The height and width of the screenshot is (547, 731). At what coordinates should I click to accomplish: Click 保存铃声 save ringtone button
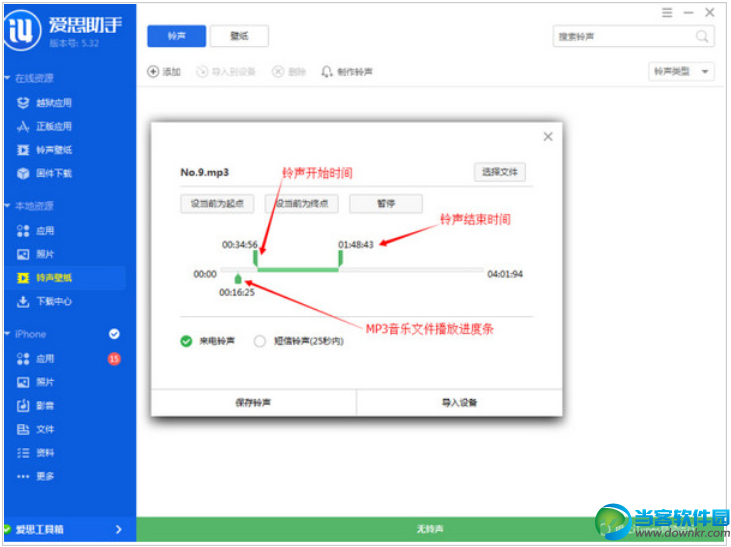click(253, 402)
